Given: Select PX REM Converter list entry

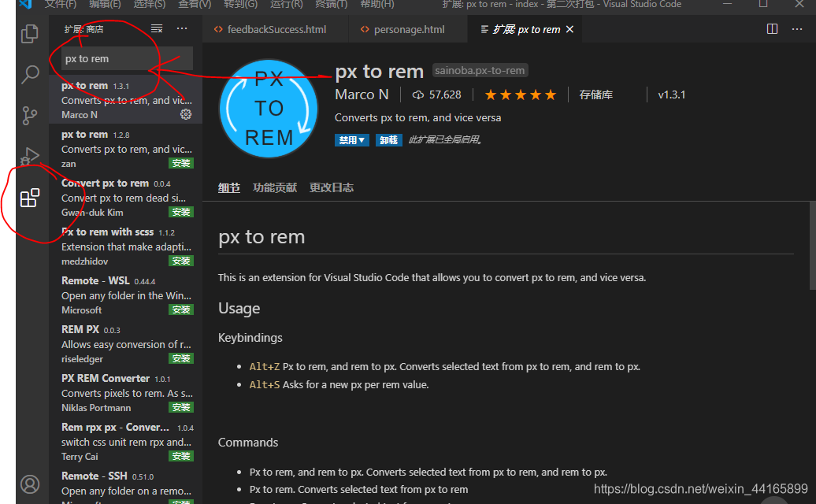Looking at the screenshot, I should (126, 393).
